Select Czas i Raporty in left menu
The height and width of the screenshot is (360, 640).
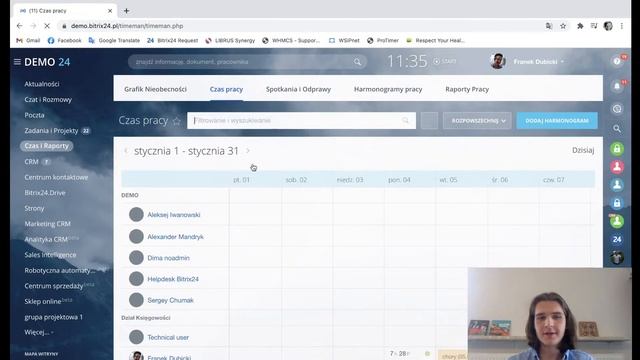coord(47,146)
